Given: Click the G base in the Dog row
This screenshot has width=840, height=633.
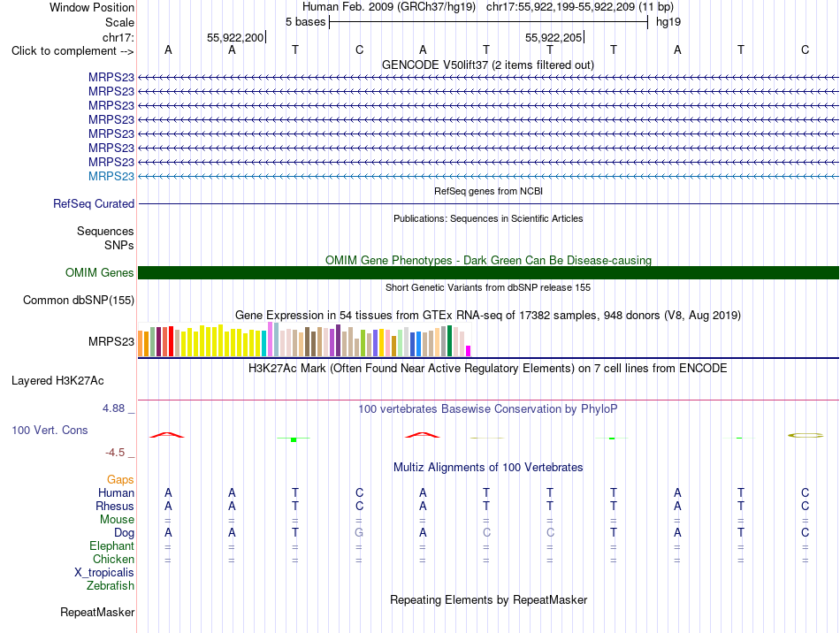Looking at the screenshot, I should 359,533.
